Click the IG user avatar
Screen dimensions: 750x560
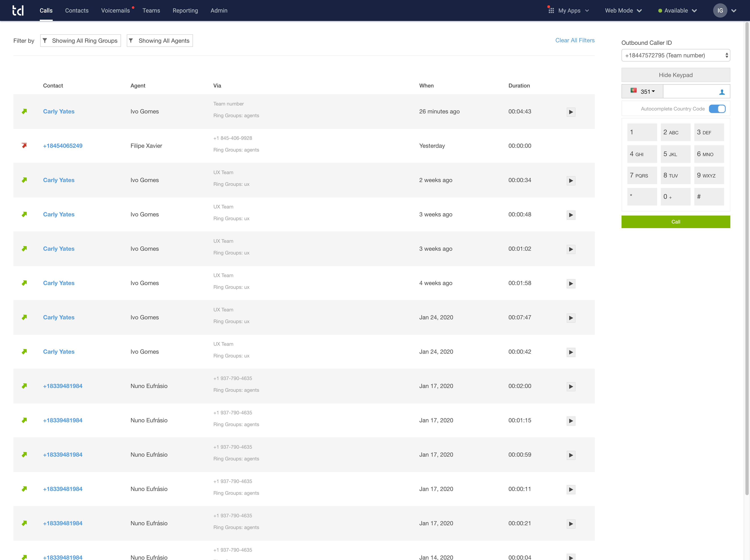click(720, 10)
